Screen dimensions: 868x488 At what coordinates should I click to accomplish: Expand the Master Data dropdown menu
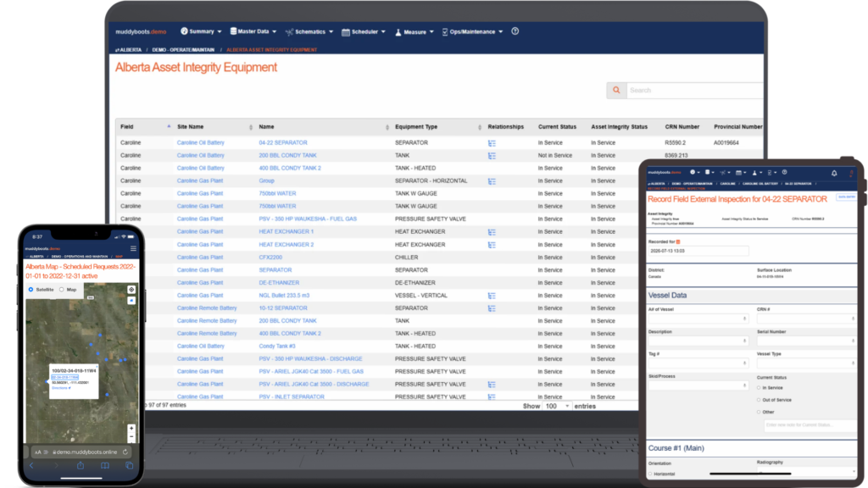pos(253,31)
